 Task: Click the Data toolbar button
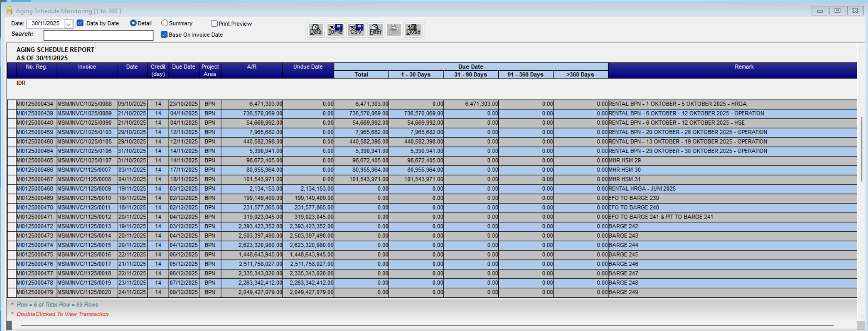pos(316,30)
